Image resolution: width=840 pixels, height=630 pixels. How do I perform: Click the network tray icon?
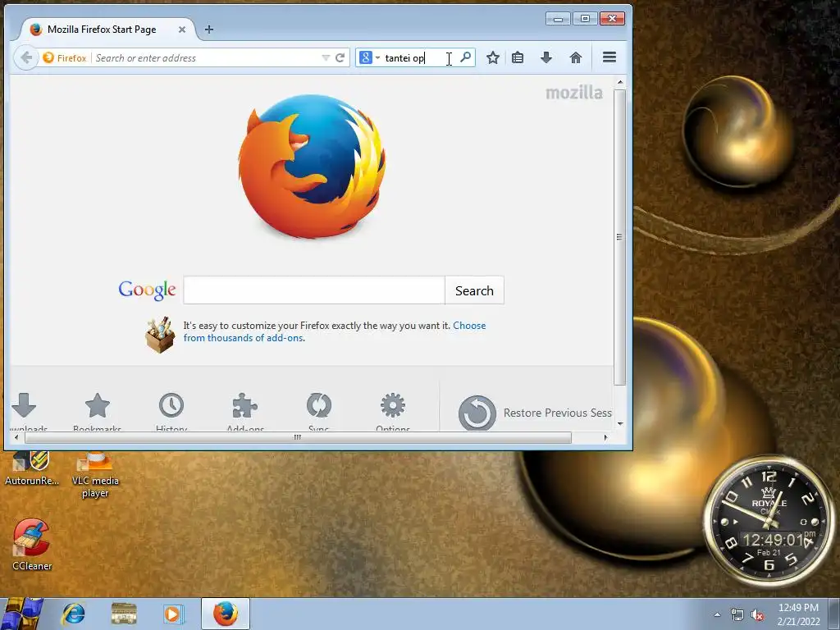click(x=737, y=615)
